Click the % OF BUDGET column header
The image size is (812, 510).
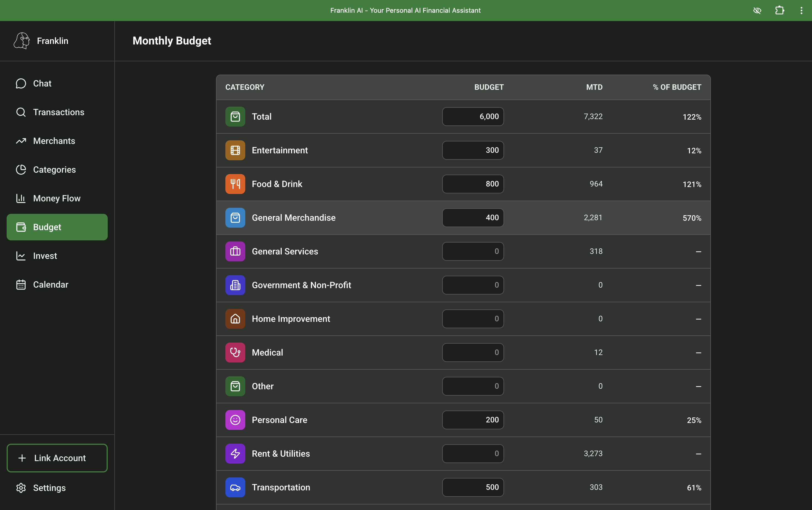pos(677,87)
